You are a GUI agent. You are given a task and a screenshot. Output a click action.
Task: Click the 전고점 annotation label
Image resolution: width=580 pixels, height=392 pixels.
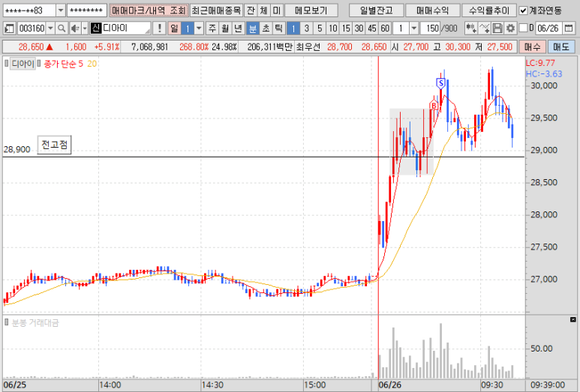coord(54,145)
